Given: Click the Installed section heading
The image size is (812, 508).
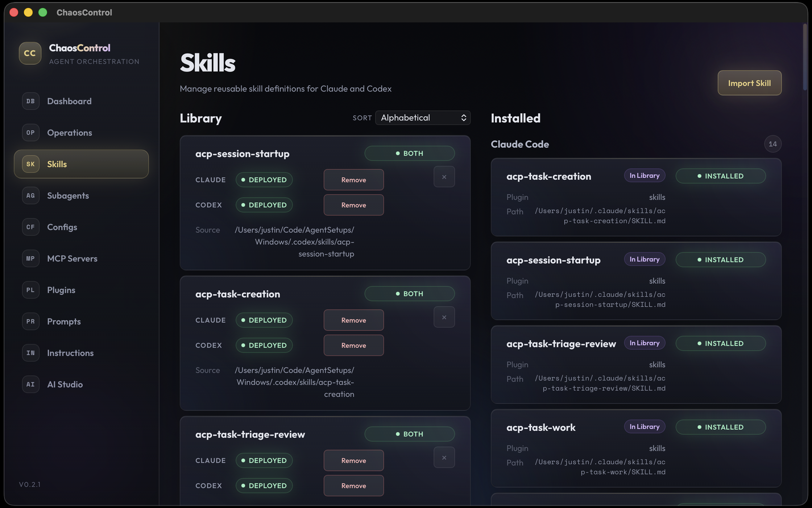Looking at the screenshot, I should coord(516,118).
